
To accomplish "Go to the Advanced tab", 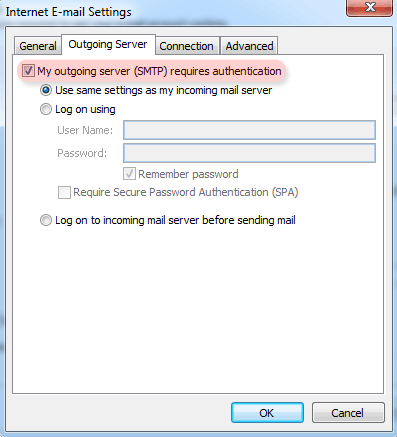I will point(249,46).
